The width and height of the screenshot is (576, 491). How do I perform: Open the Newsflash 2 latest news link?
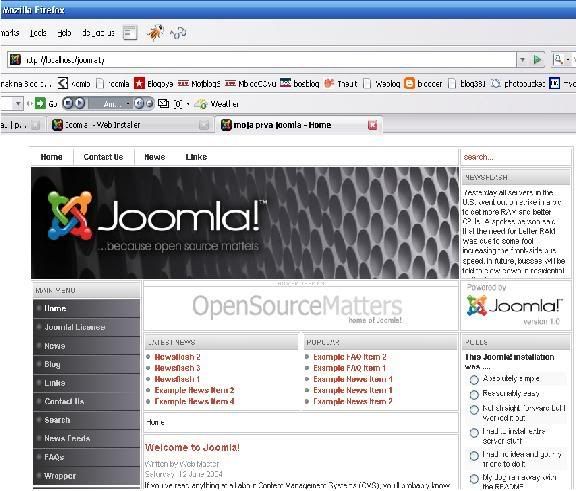point(177,357)
